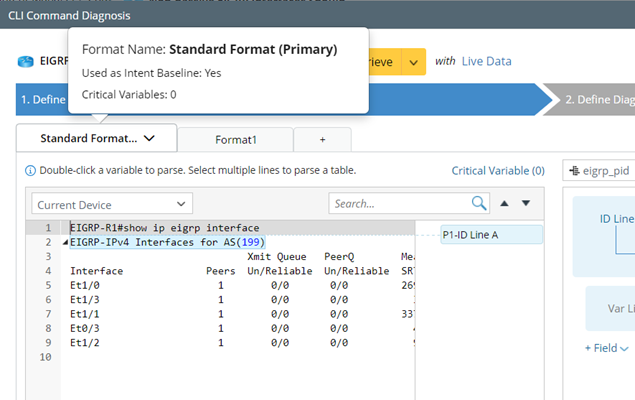Image resolution: width=635 pixels, height=400 pixels.
Task: Open the Live Data link
Action: (486, 62)
